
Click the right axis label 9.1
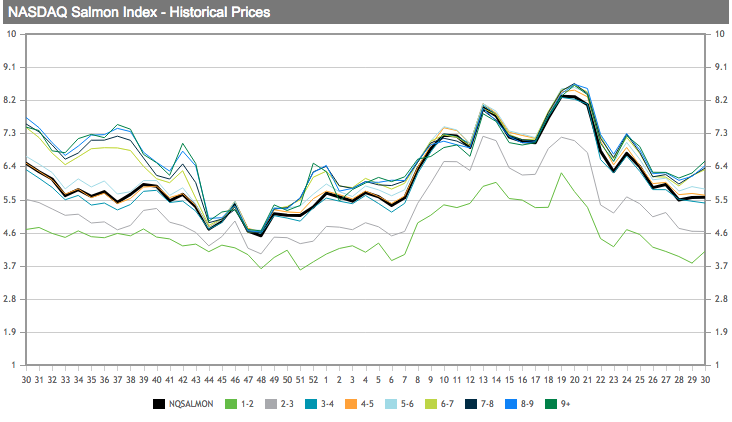pos(721,67)
